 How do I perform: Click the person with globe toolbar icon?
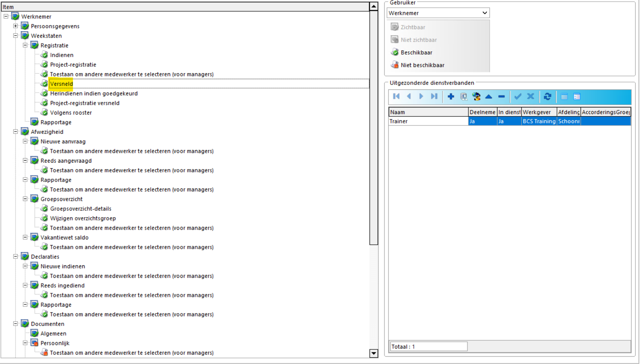(476, 97)
